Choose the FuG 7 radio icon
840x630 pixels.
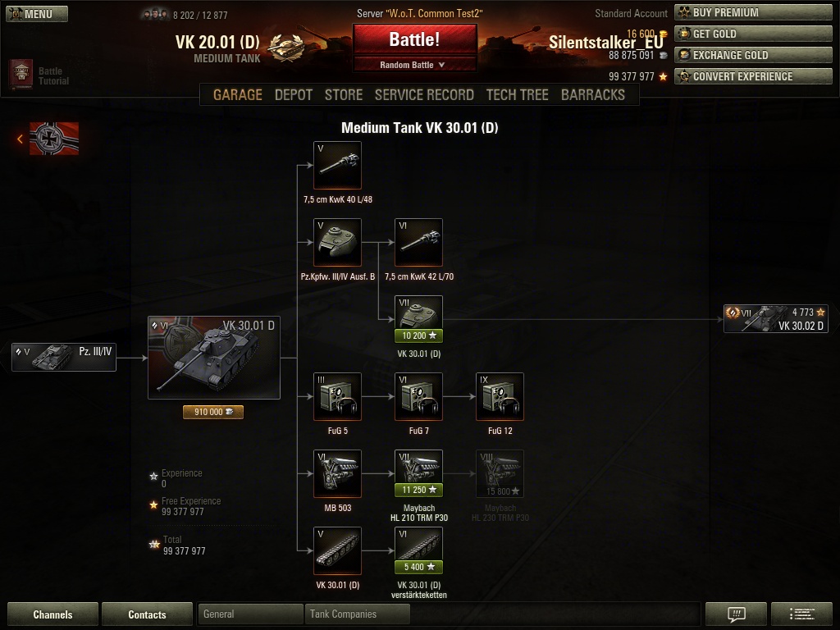click(x=418, y=396)
